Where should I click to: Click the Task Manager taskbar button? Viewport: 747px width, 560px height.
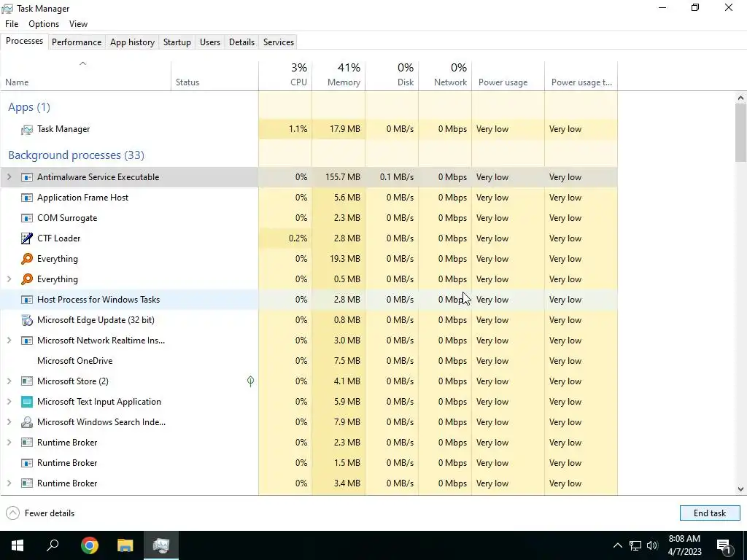[x=161, y=545]
